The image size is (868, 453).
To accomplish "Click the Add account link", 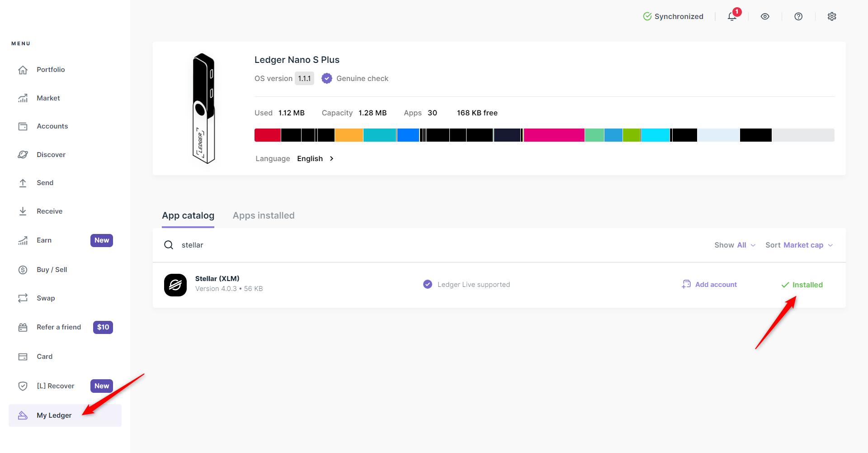I will pos(716,284).
